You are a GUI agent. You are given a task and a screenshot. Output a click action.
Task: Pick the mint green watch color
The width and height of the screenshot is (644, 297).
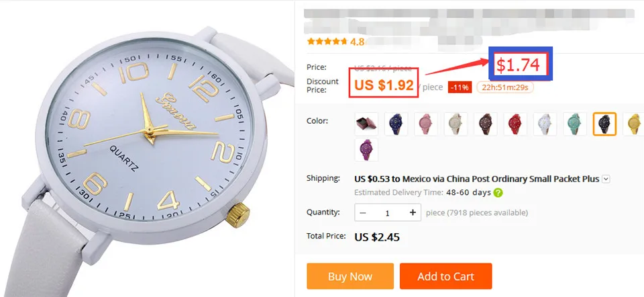(575, 124)
